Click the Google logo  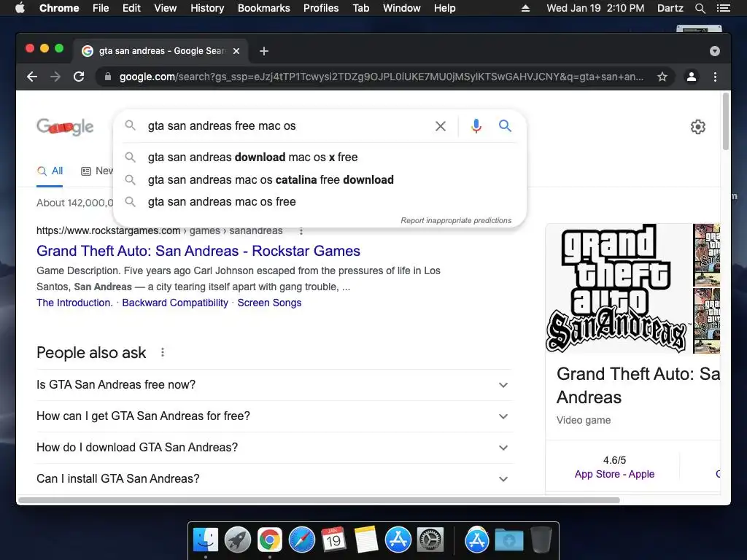(x=65, y=127)
